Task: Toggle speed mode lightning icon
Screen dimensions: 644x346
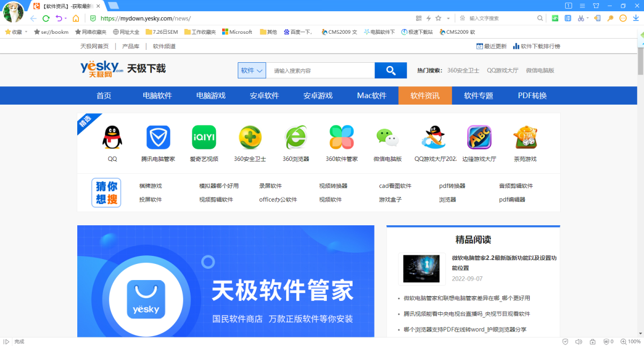Action: [x=428, y=18]
